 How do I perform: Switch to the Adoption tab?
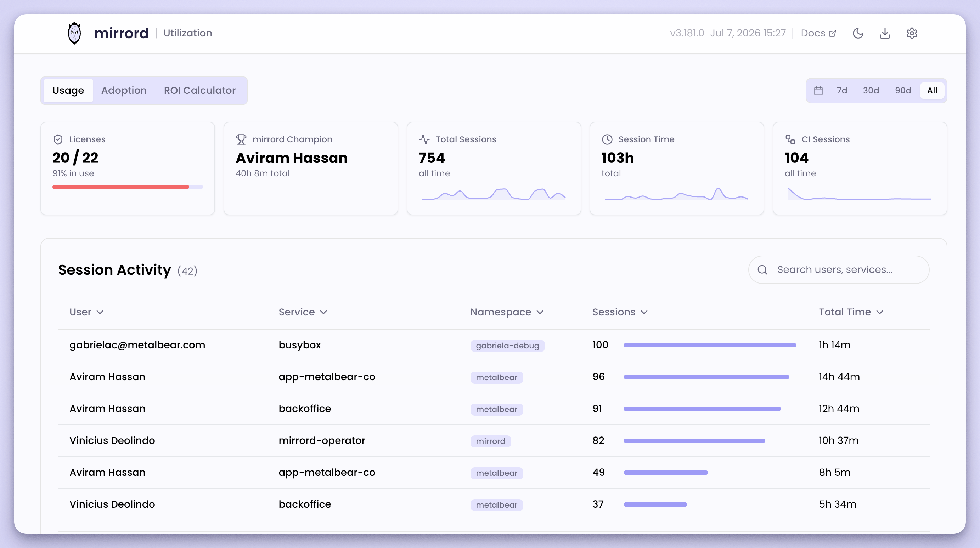(x=124, y=90)
